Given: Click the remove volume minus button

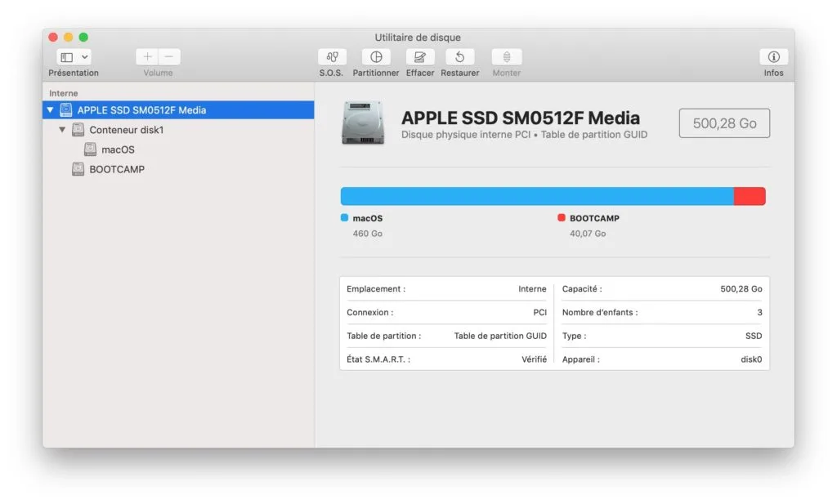Looking at the screenshot, I should pyautogui.click(x=168, y=56).
